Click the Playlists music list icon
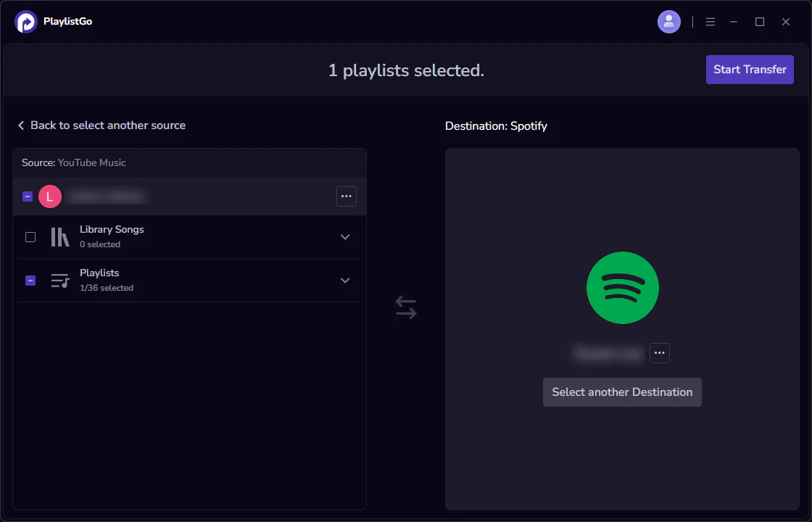The height and width of the screenshot is (522, 812). tap(60, 281)
